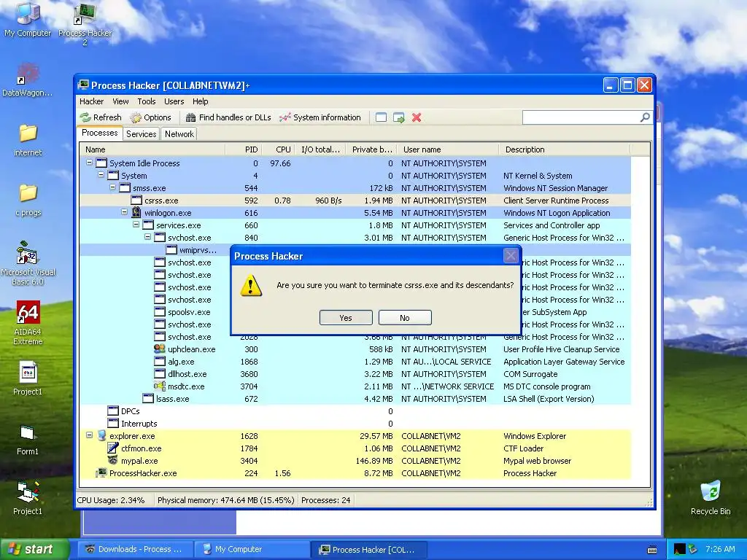Open Options from the toolbar
Image resolution: width=747 pixels, height=560 pixels.
tap(151, 117)
